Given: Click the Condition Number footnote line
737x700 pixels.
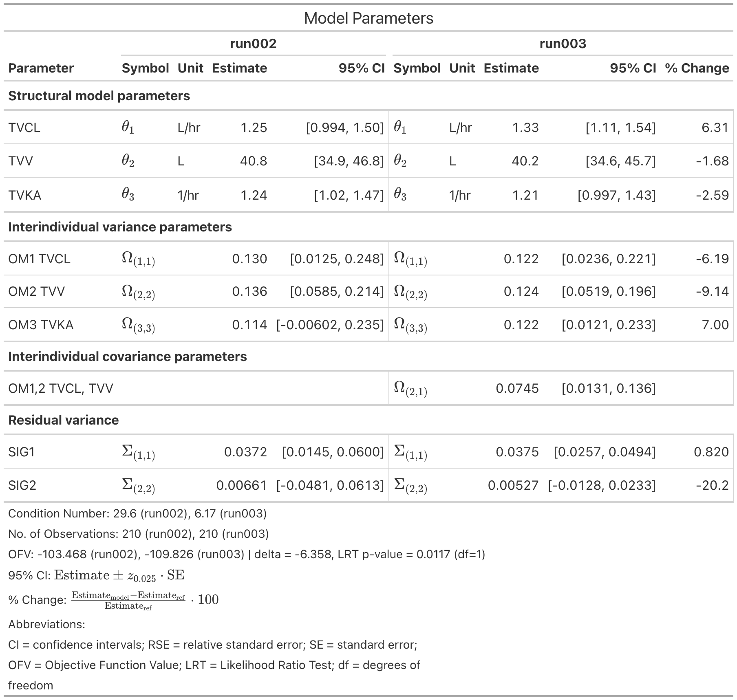Looking at the screenshot, I should pyautogui.click(x=137, y=513).
